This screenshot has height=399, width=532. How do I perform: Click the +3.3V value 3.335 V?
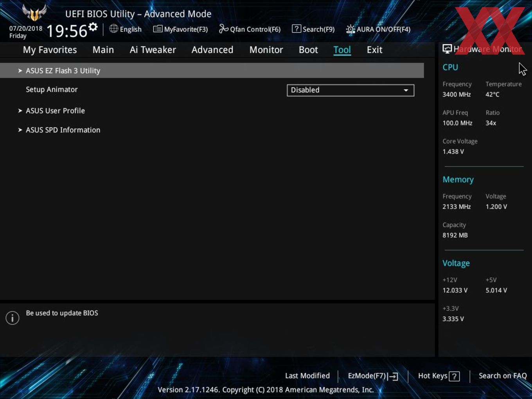pos(453,319)
